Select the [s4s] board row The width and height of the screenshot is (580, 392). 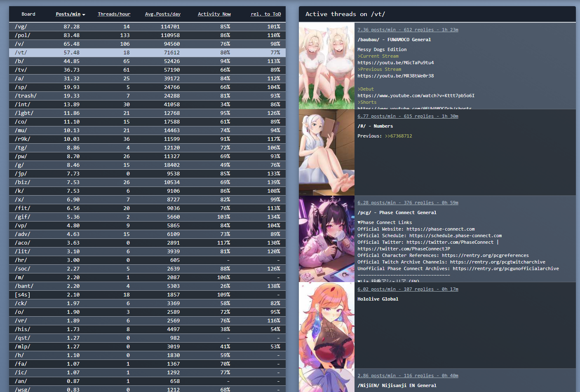[147, 295]
